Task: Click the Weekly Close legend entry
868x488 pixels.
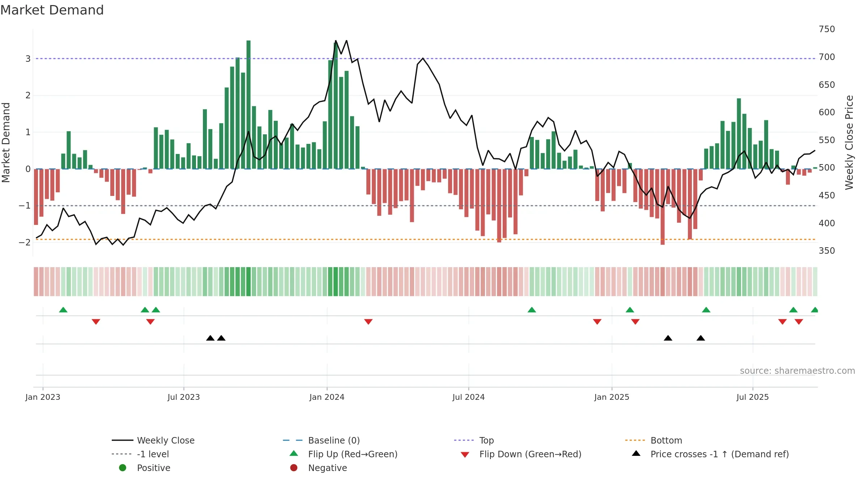Action: 153,440
